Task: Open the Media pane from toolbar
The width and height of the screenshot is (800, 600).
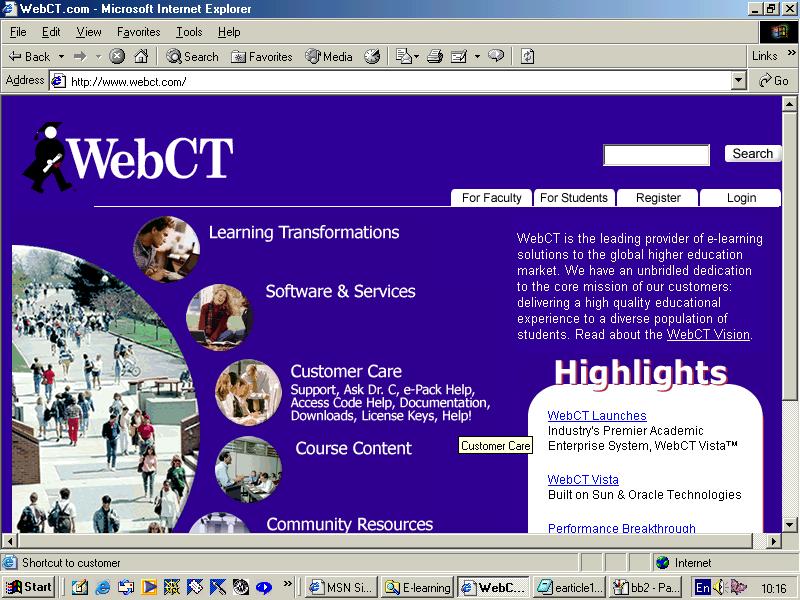Action: pyautogui.click(x=329, y=57)
